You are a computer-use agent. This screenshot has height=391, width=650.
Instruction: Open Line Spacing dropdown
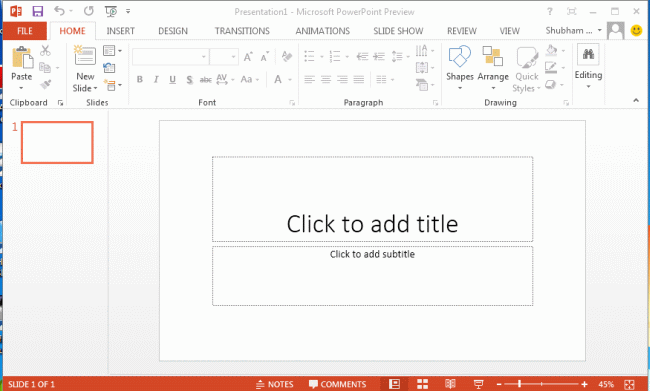[400, 56]
